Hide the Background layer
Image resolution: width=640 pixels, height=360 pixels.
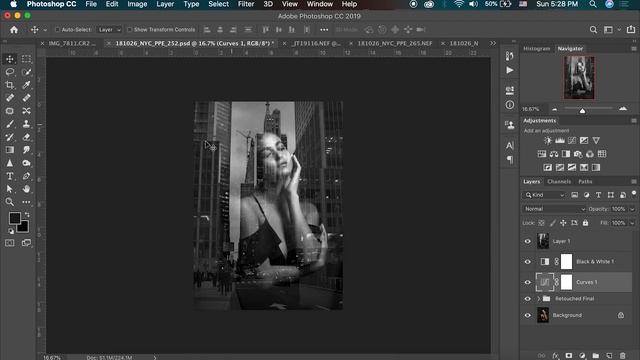(527, 315)
